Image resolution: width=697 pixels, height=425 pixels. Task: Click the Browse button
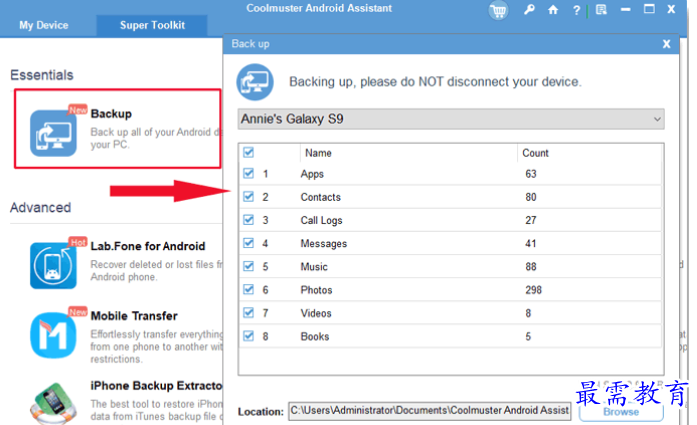pyautogui.click(x=621, y=412)
